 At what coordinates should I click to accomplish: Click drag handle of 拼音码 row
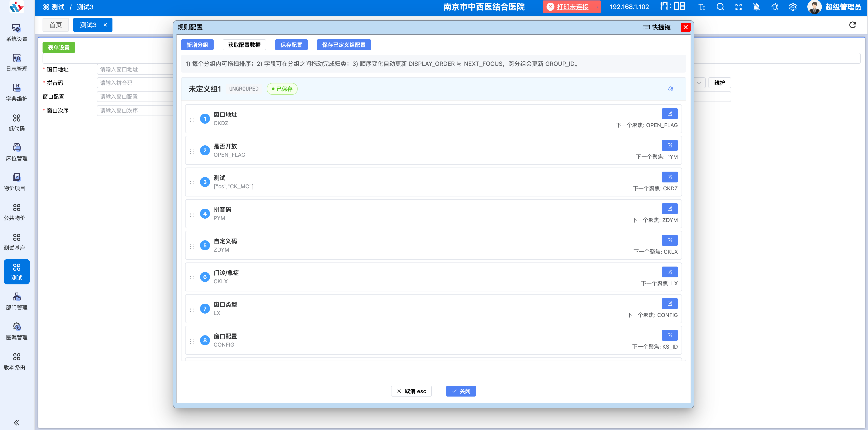(192, 215)
